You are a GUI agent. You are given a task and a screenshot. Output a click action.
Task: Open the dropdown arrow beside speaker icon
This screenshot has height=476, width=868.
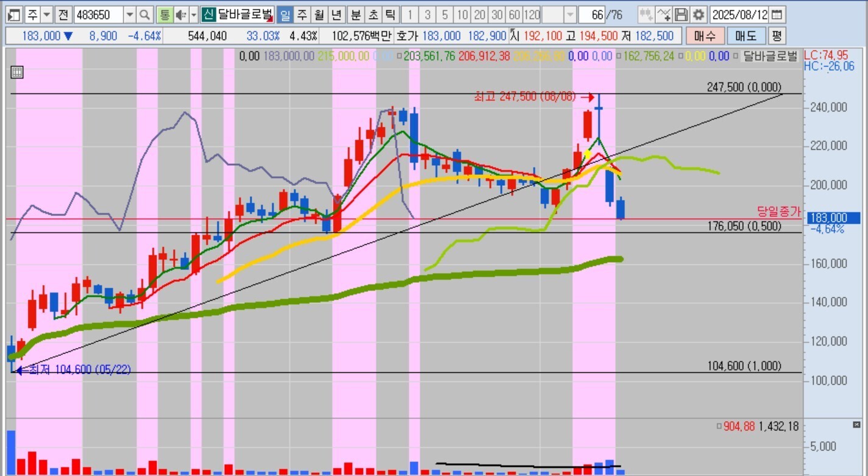click(x=194, y=15)
